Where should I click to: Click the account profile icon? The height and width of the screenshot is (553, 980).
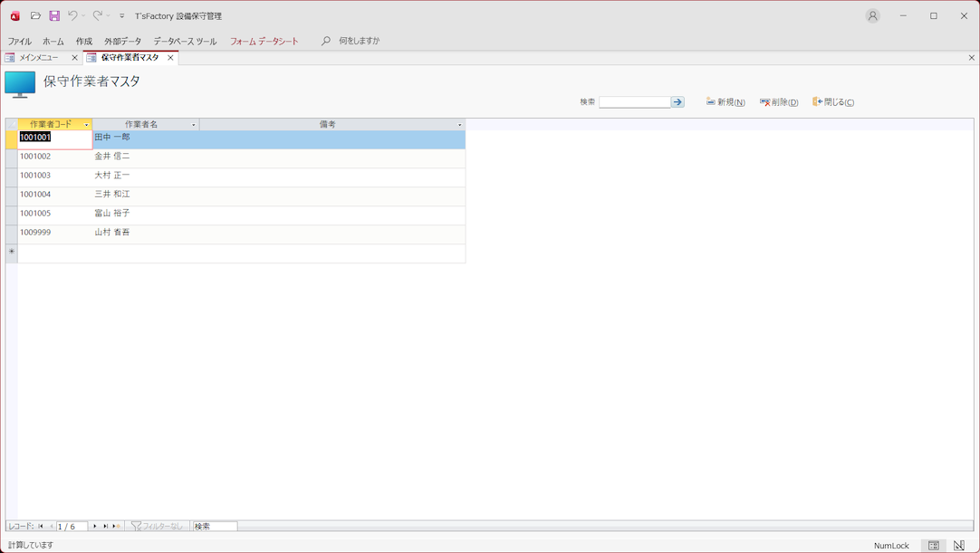point(872,16)
